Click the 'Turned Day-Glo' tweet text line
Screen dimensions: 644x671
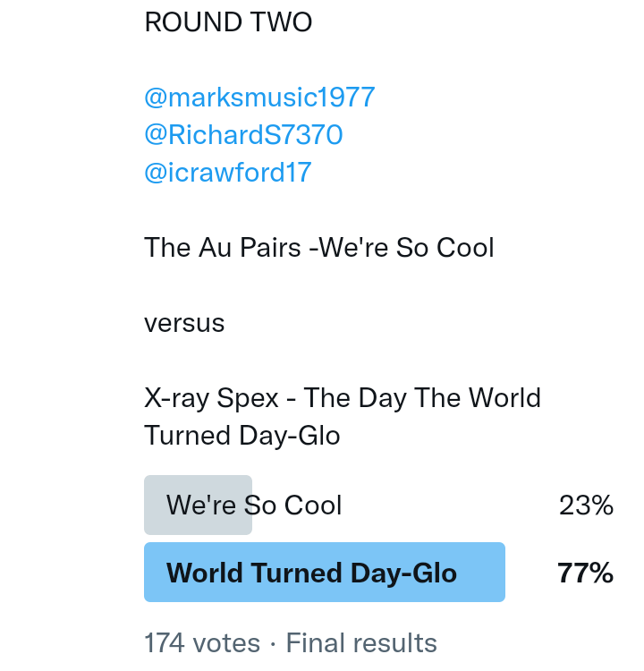tap(242, 435)
